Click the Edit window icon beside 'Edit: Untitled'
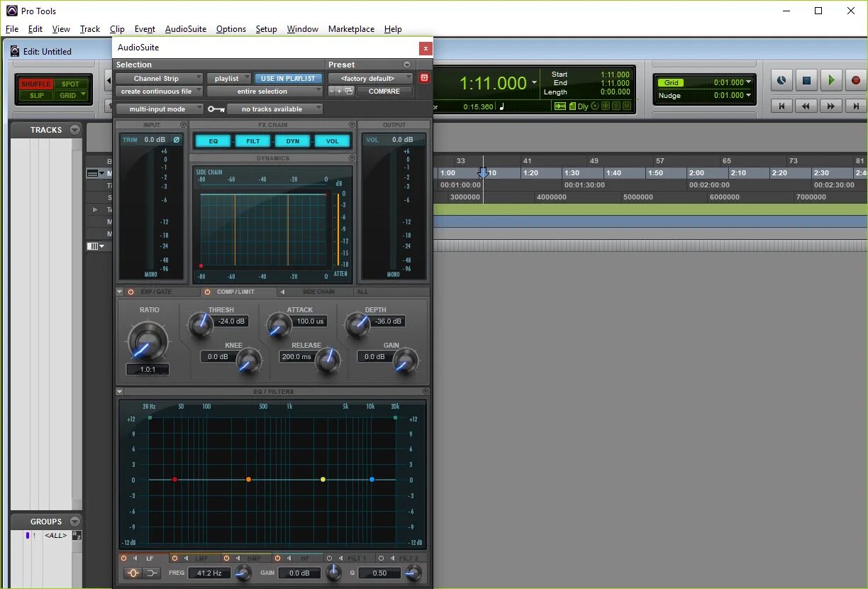 pos(15,51)
